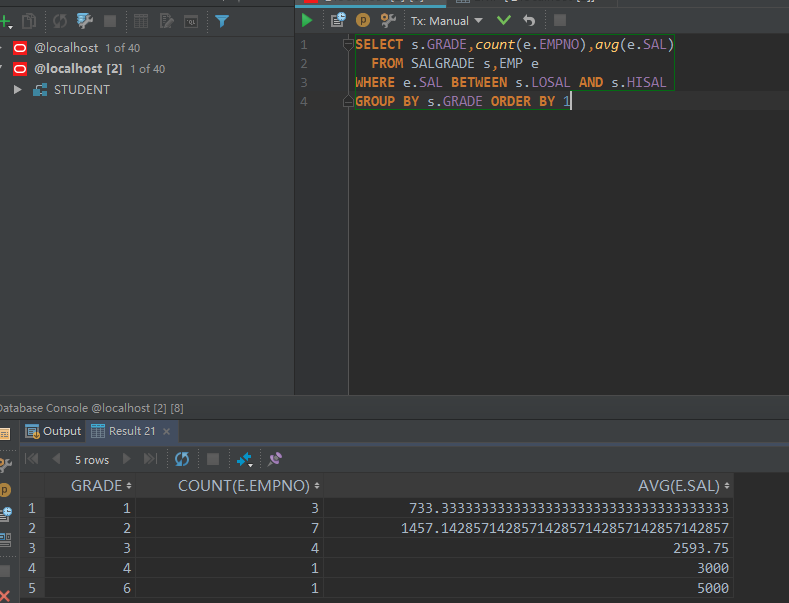Image resolution: width=789 pixels, height=603 pixels.
Task: Go to last page of results
Action: [x=150, y=459]
